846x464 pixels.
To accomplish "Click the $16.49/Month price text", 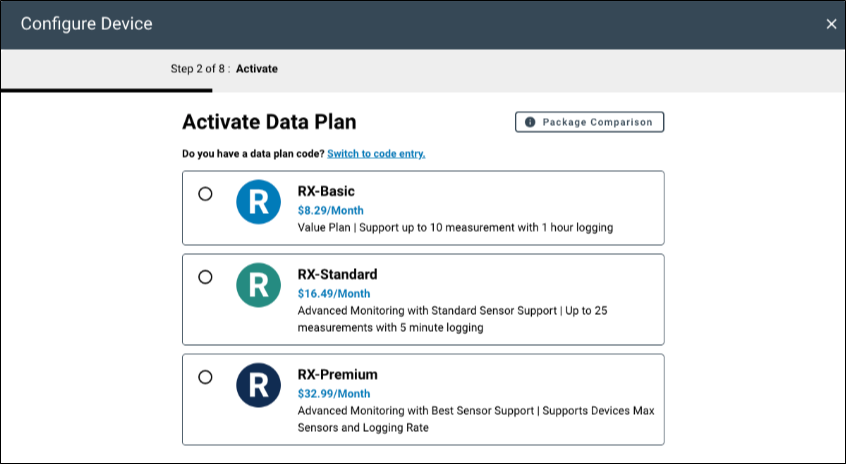I will click(334, 294).
